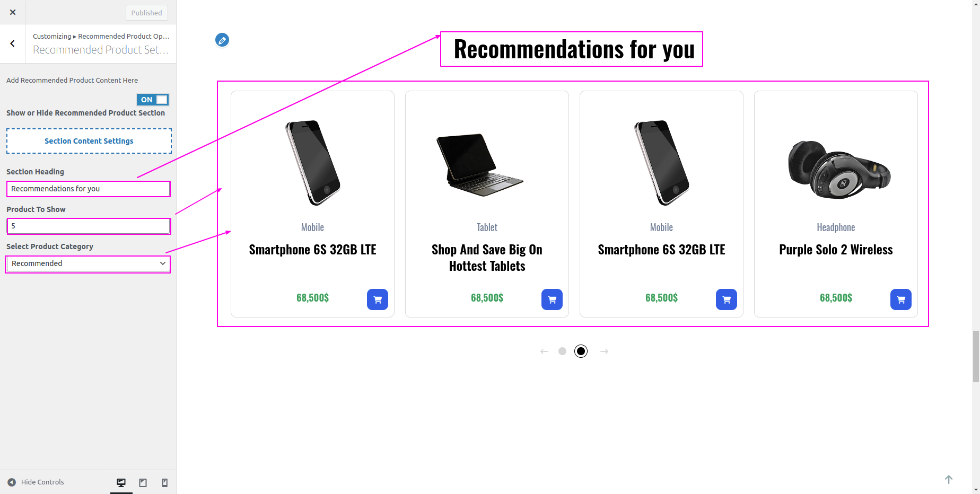Click the Published button
The width and height of the screenshot is (980, 494).
click(x=147, y=13)
